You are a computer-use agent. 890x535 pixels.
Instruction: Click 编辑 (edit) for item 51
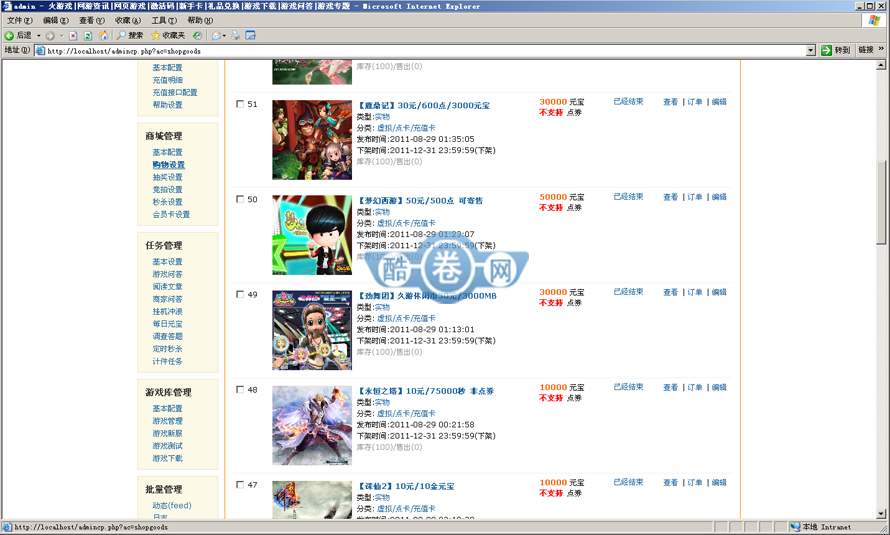coord(719,102)
